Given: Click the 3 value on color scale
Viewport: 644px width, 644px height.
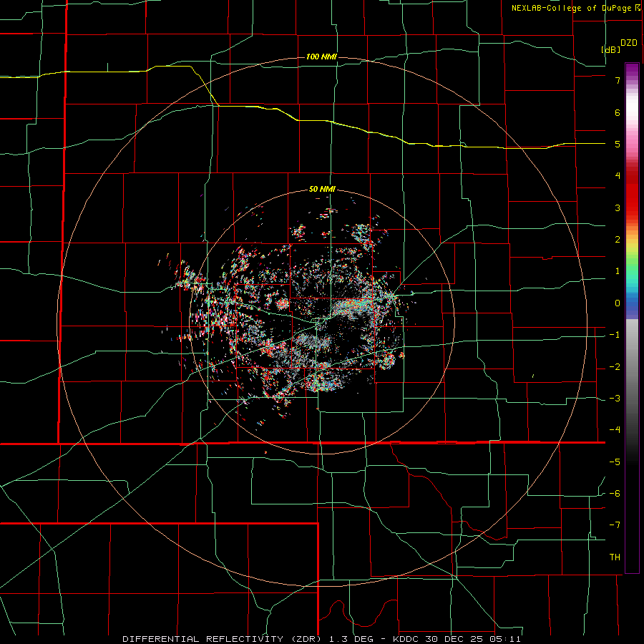Looking at the screenshot, I should coord(618,208).
